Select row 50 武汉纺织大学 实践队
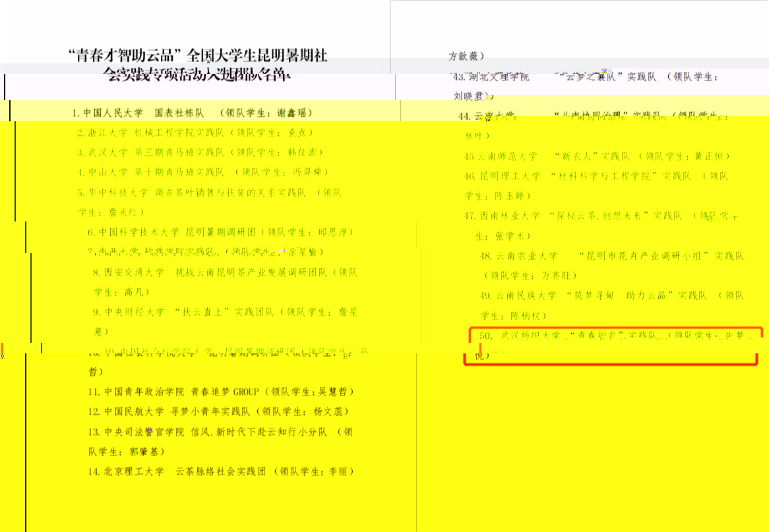 (613, 345)
